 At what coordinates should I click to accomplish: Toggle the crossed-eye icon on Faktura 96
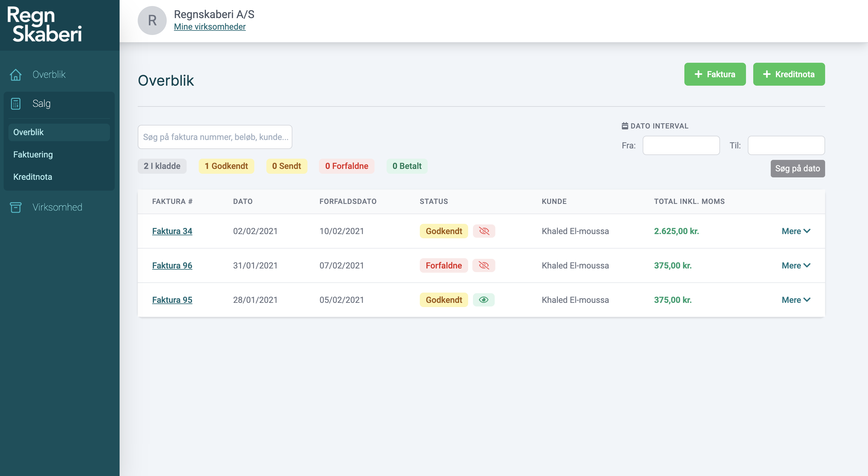pyautogui.click(x=484, y=266)
